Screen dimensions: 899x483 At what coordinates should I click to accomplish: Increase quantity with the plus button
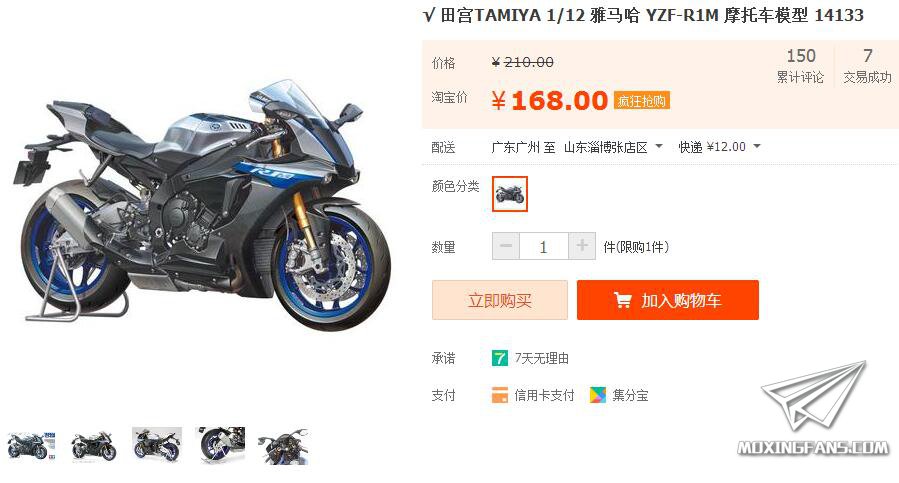(x=582, y=246)
